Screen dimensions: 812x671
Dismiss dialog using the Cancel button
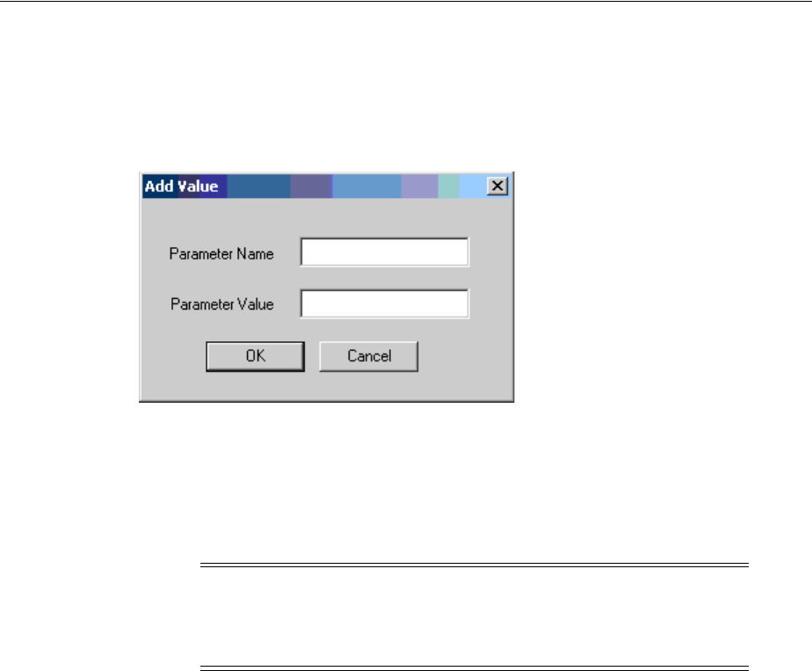369,356
